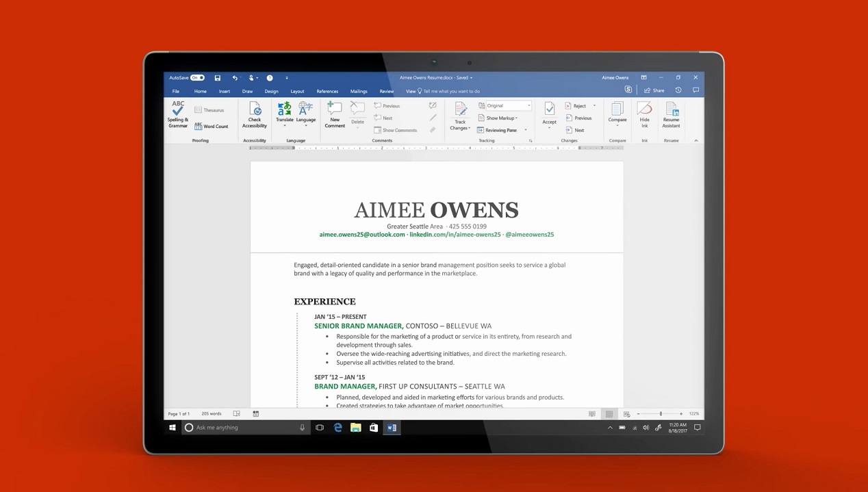The height and width of the screenshot is (492, 868).
Task: Open the Language options
Action: pyautogui.click(x=306, y=114)
